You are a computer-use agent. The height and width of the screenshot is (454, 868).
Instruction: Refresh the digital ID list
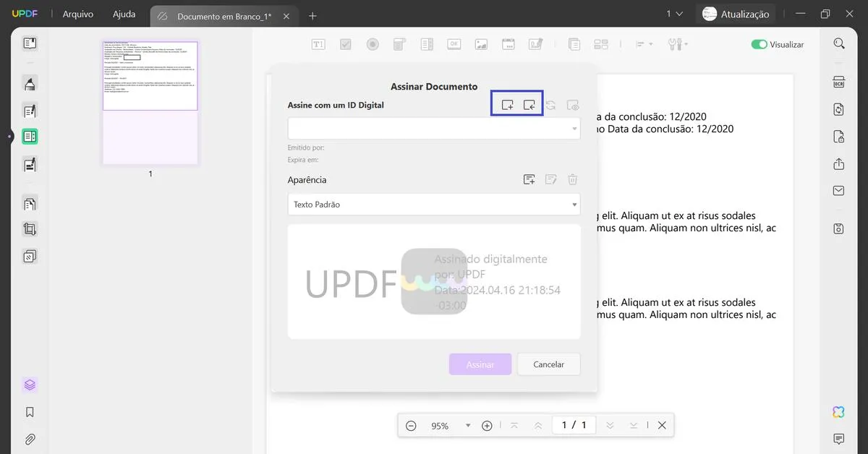[x=550, y=106]
